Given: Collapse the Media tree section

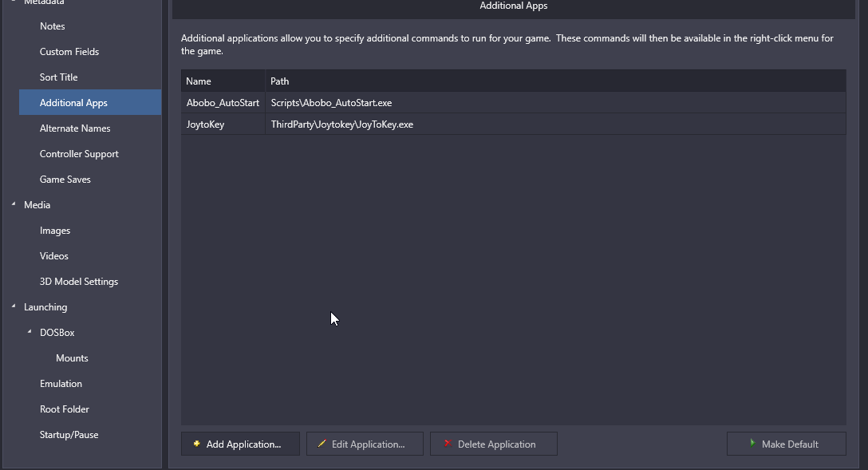Looking at the screenshot, I should pyautogui.click(x=14, y=205).
